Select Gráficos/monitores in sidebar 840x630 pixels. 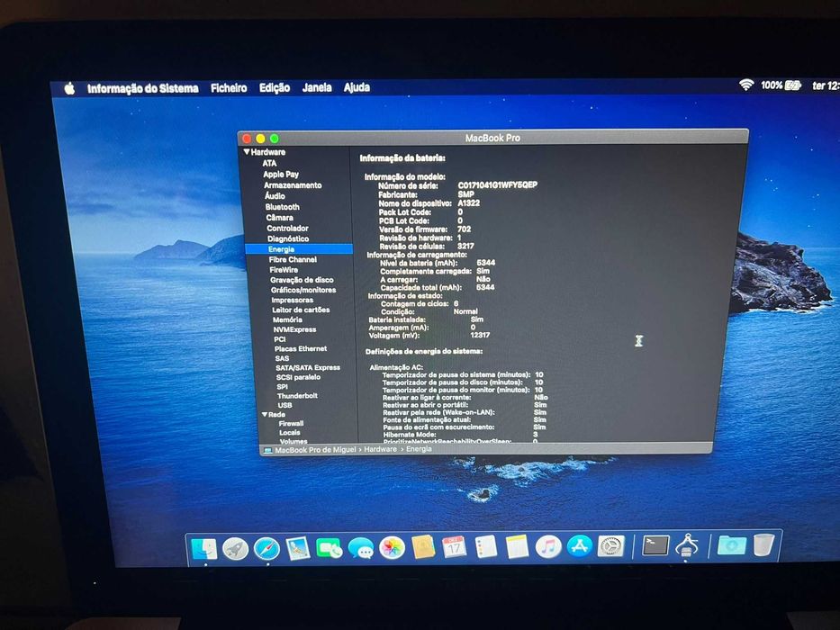(303, 290)
